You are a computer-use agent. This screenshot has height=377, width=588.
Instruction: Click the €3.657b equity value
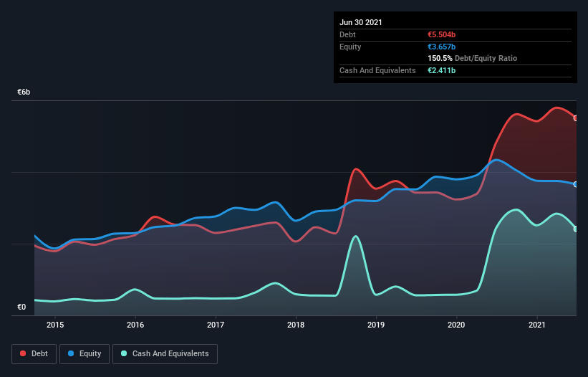pos(441,47)
